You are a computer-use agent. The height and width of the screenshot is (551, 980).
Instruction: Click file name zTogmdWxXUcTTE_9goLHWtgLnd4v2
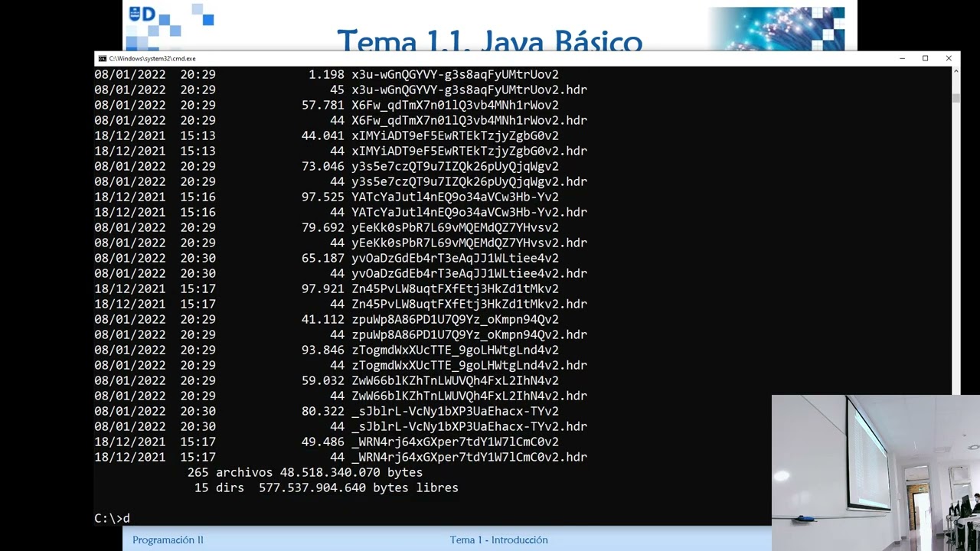click(x=455, y=350)
